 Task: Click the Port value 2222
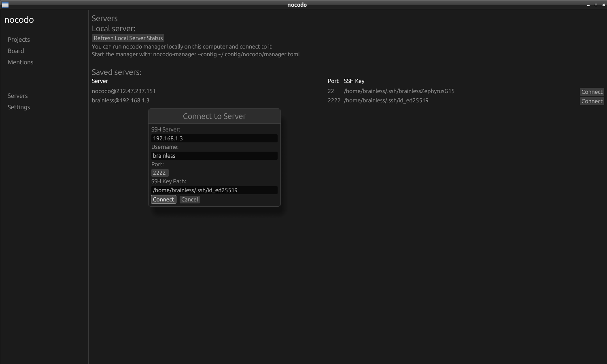point(159,173)
